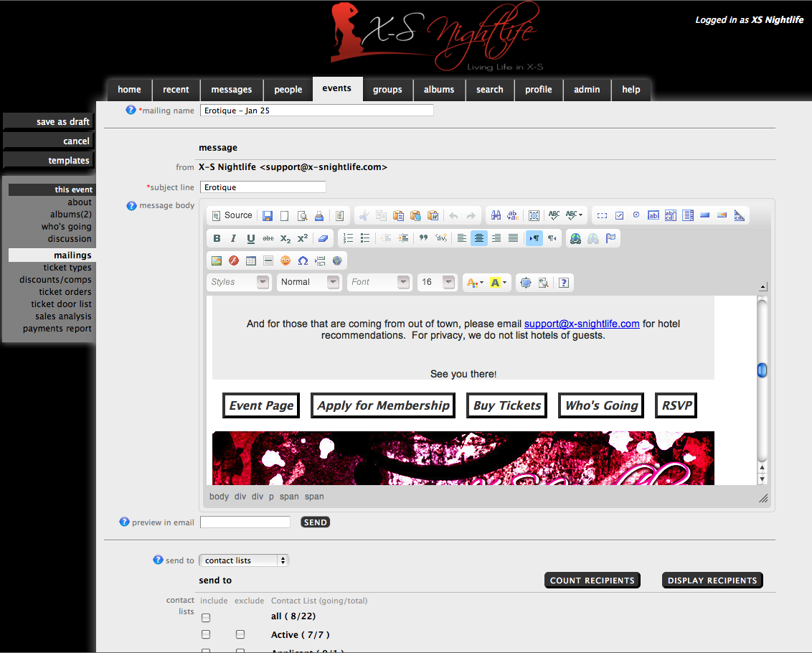Check include box for all contact list
812x653 pixels.
click(x=206, y=617)
